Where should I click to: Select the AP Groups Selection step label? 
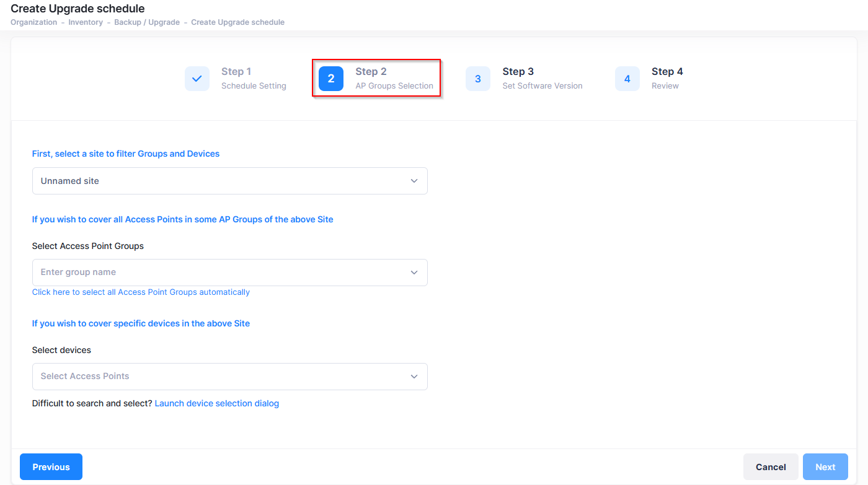[394, 86]
